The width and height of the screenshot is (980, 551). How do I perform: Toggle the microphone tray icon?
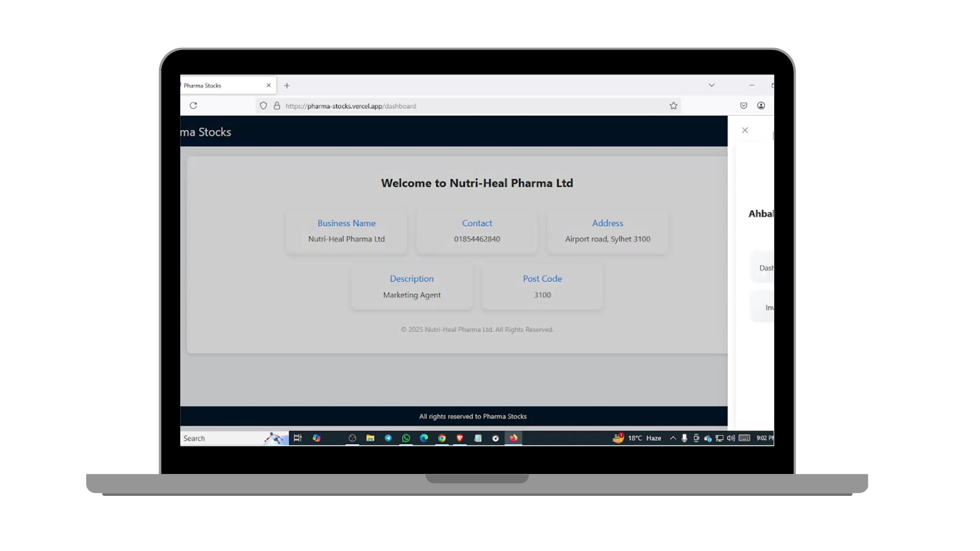click(684, 438)
